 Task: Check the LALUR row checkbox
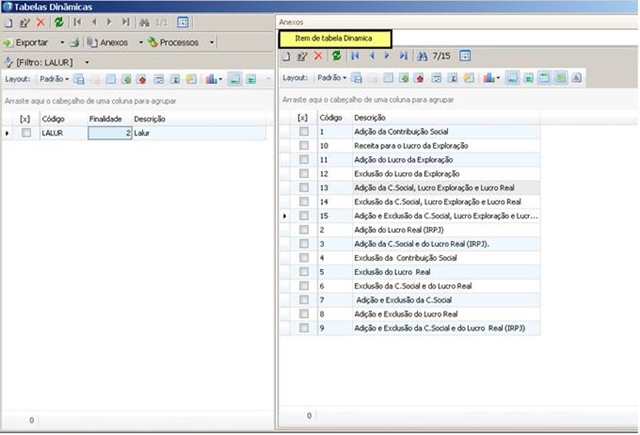coord(26,133)
